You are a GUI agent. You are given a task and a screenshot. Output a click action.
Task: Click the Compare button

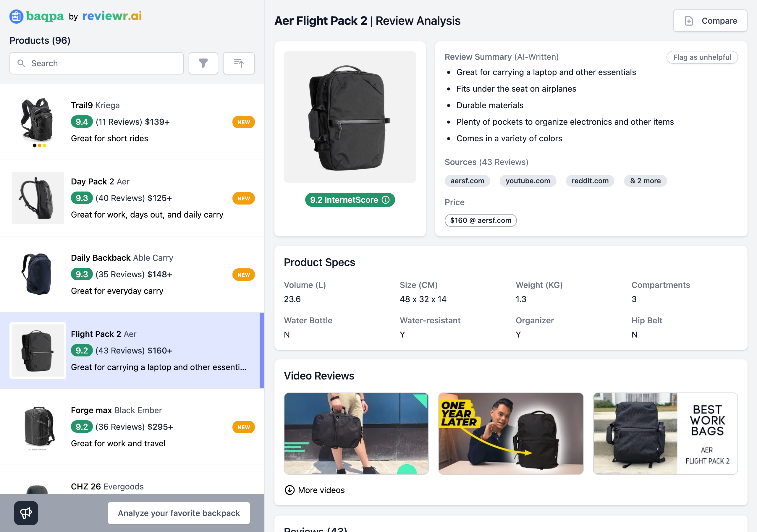(x=710, y=21)
